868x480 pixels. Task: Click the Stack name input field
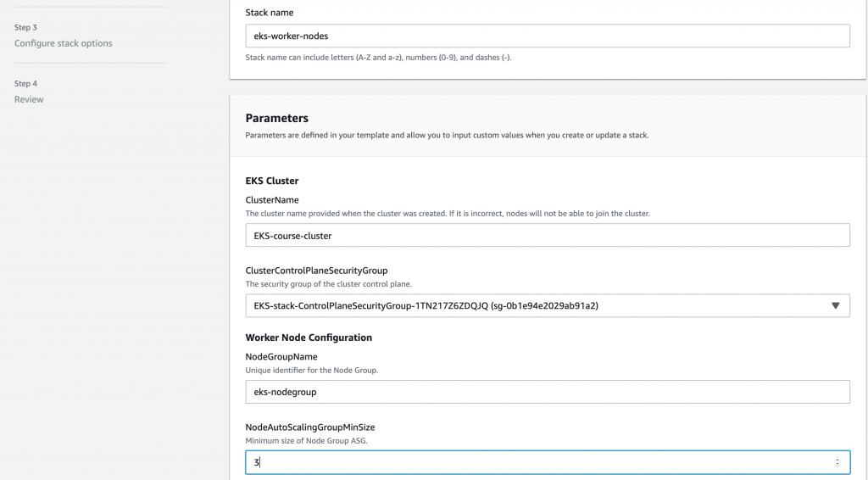[547, 36]
